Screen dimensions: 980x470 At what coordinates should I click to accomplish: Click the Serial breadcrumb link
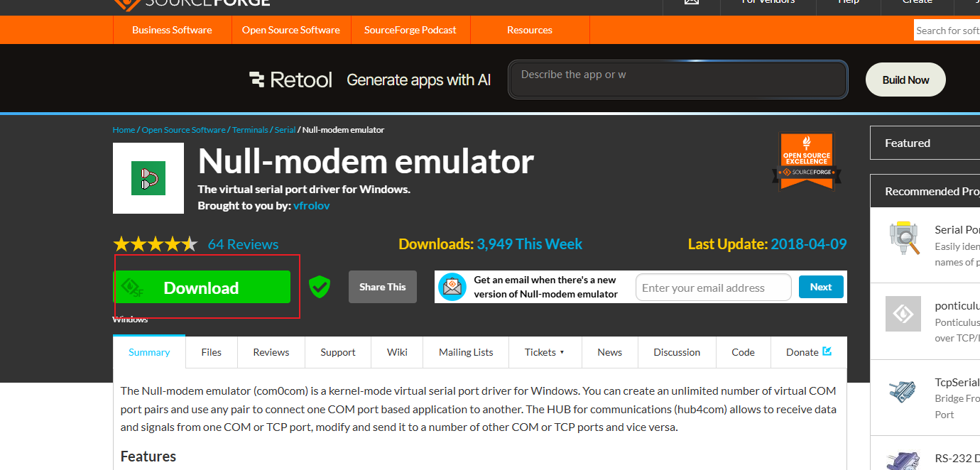coord(285,130)
